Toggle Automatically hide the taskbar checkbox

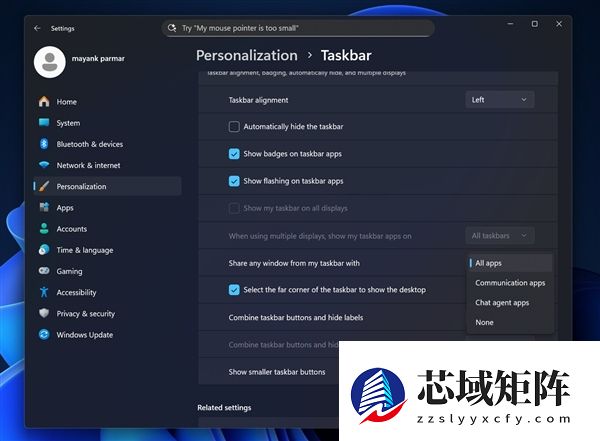(x=234, y=127)
